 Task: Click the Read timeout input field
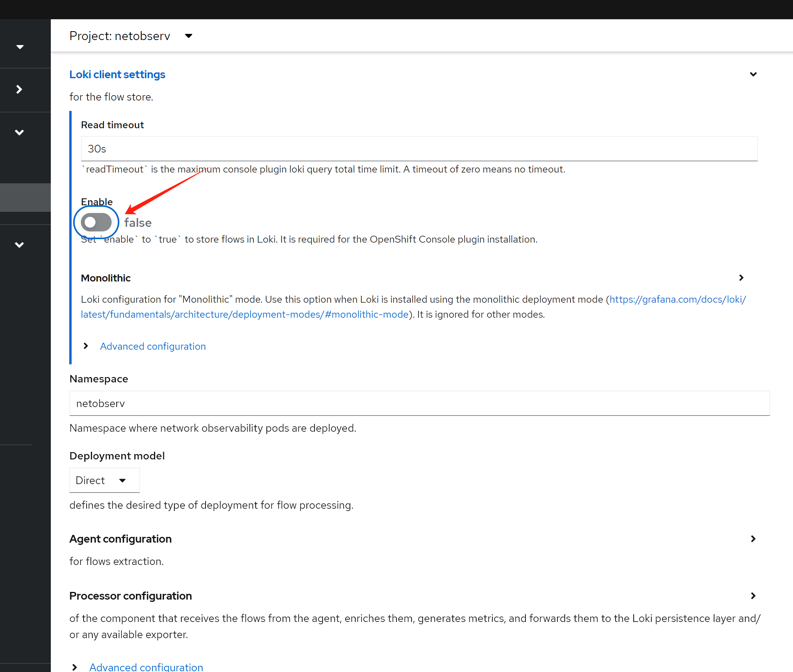coord(419,149)
